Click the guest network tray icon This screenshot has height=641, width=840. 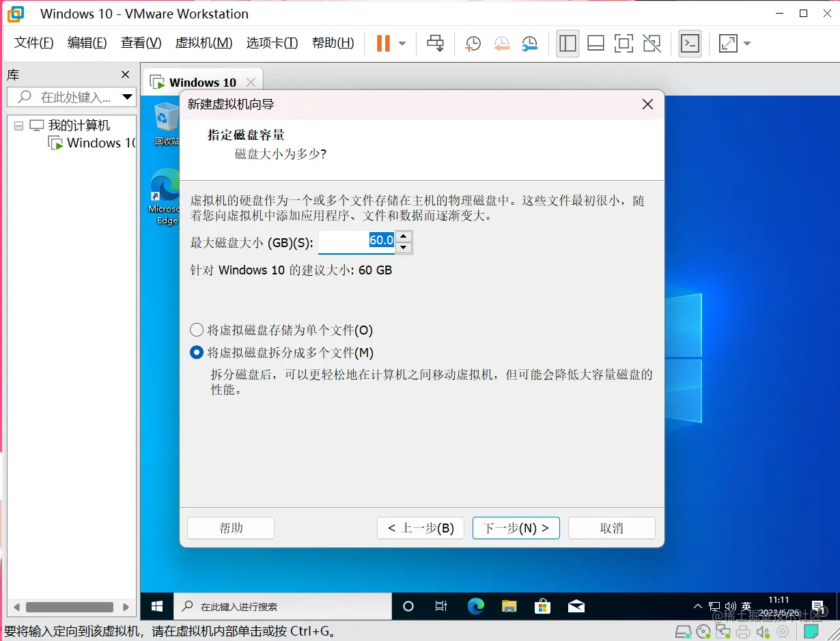coord(714,606)
